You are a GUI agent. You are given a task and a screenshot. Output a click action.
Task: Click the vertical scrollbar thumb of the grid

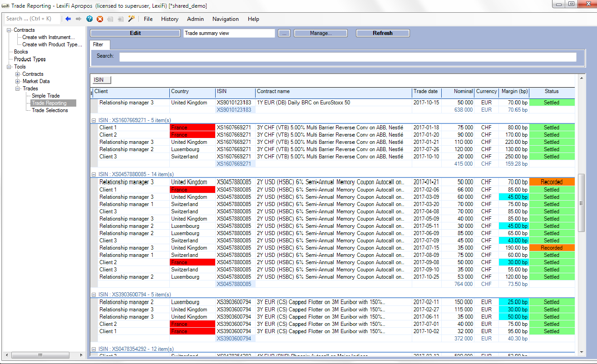point(581,203)
